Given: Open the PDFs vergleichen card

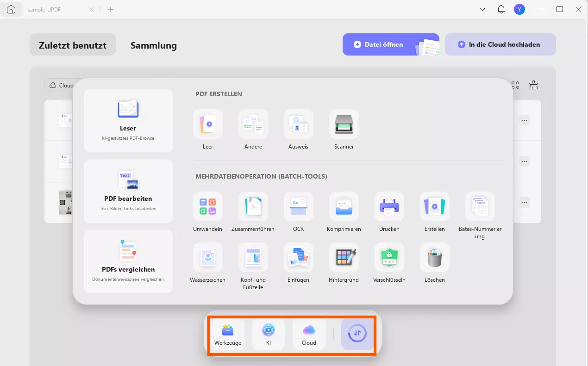Looking at the screenshot, I should [x=128, y=261].
